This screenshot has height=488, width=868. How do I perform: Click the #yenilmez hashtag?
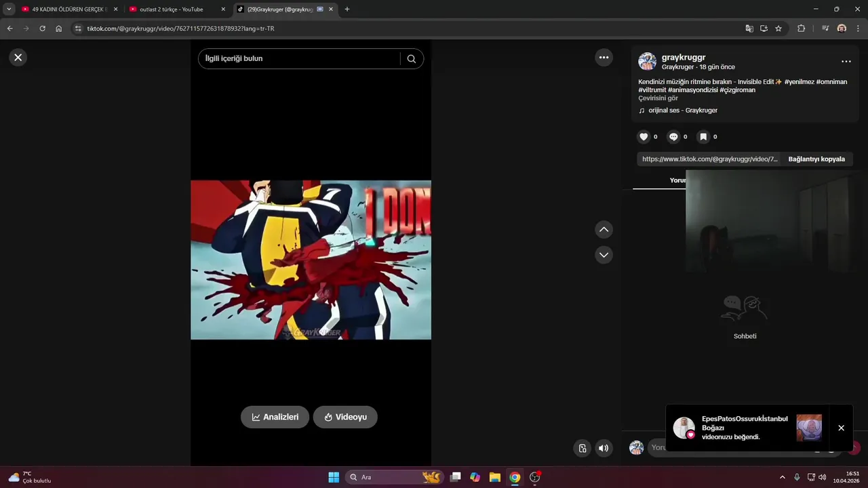800,82
